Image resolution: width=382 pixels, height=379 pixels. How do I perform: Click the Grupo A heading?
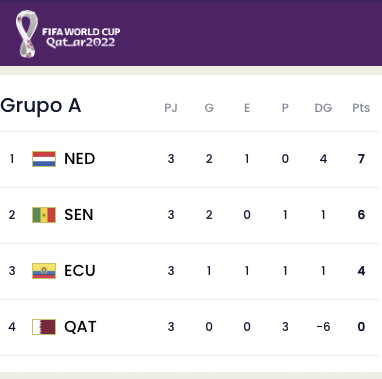(x=41, y=106)
